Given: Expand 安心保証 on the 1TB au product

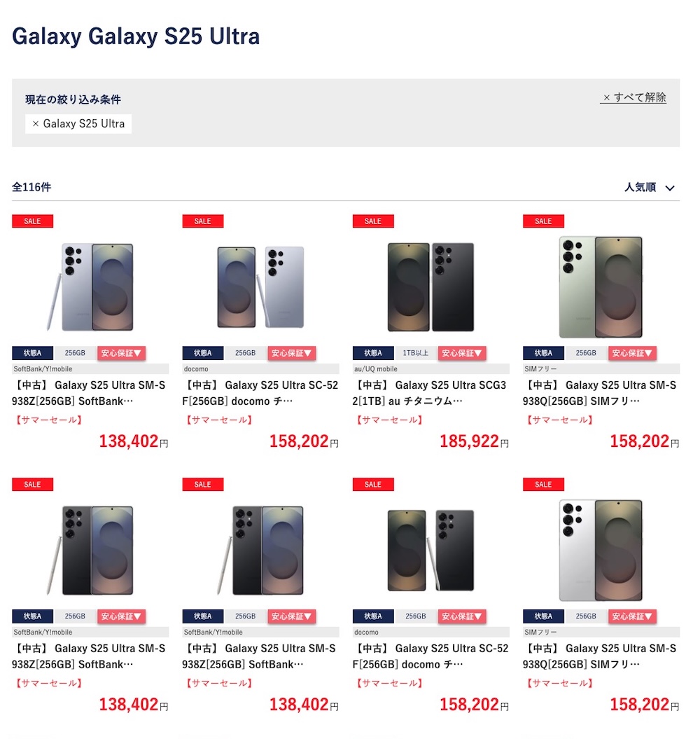Looking at the screenshot, I should point(461,353).
